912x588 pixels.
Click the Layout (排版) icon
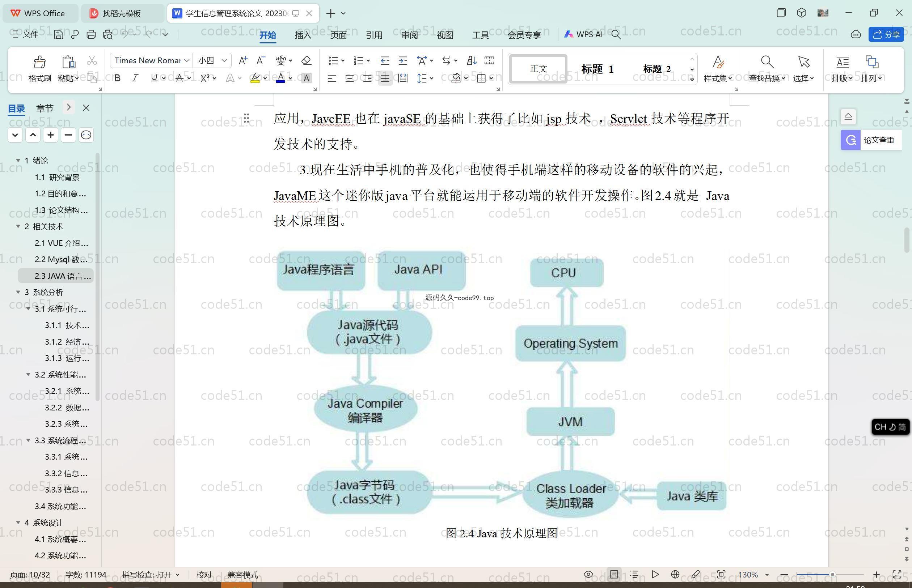point(843,62)
